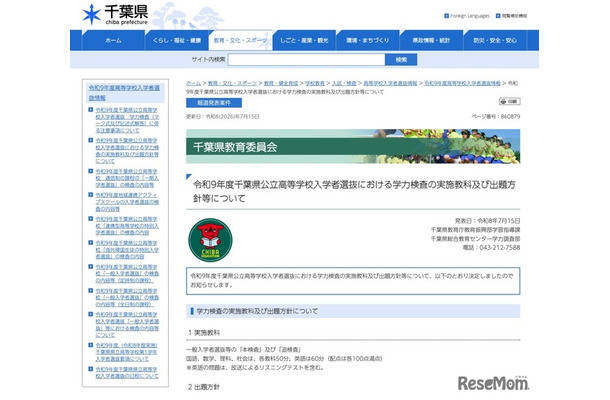Open the 高等学校入学者選抜情報 breadcrumb link

click(x=390, y=83)
